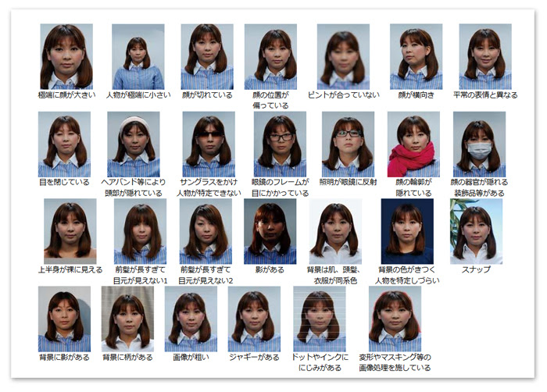Click the red scarf photo captioned 顔の輪郭が隠れている
Viewport: 547px width, 392px height.
pos(413,144)
